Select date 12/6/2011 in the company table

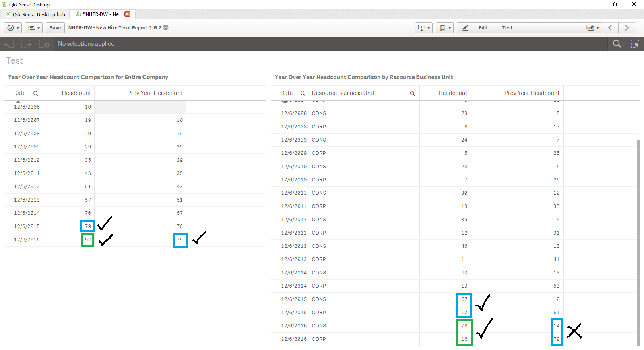[x=27, y=173]
